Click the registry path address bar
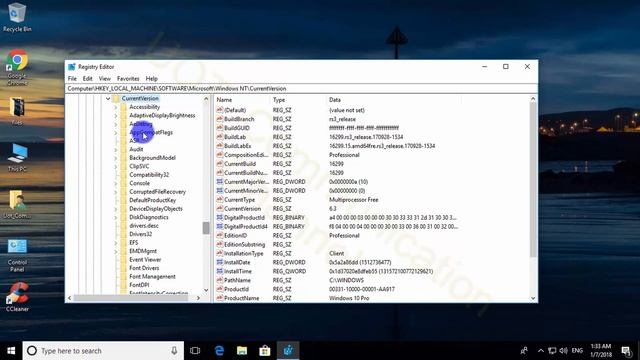This screenshot has width=640, height=360. click(301, 89)
